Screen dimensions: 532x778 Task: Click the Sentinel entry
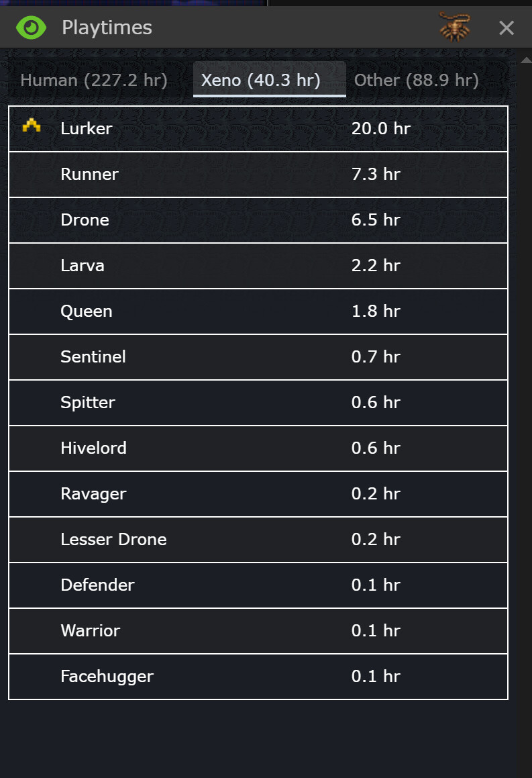(x=258, y=357)
